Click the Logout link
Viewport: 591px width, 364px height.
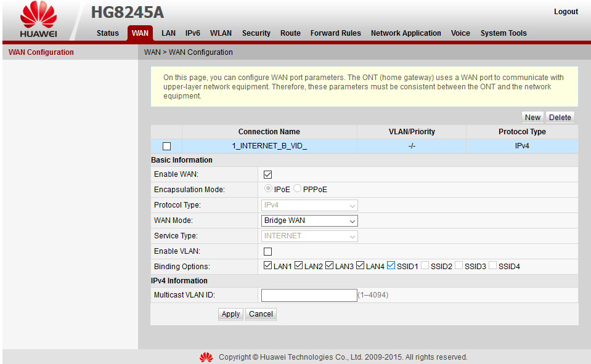coord(566,12)
